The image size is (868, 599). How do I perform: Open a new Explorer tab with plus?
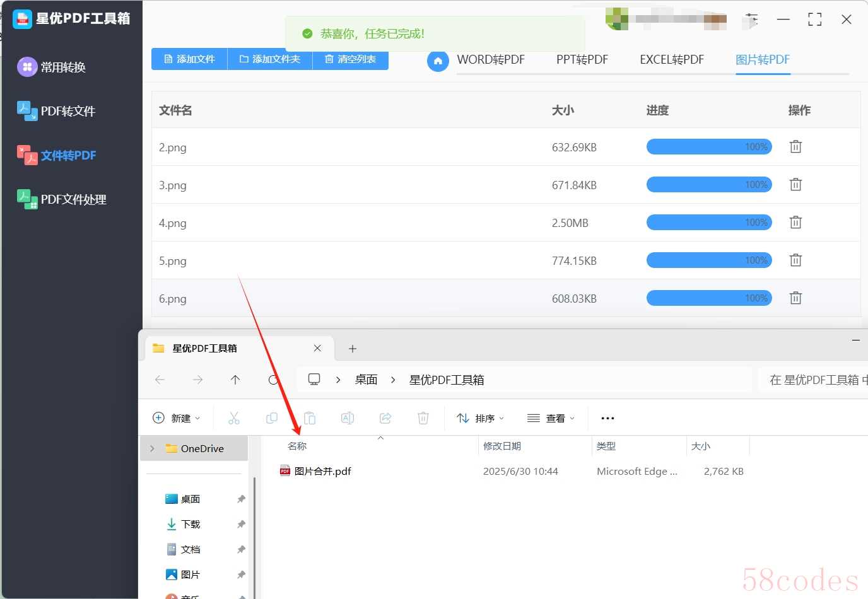(353, 349)
